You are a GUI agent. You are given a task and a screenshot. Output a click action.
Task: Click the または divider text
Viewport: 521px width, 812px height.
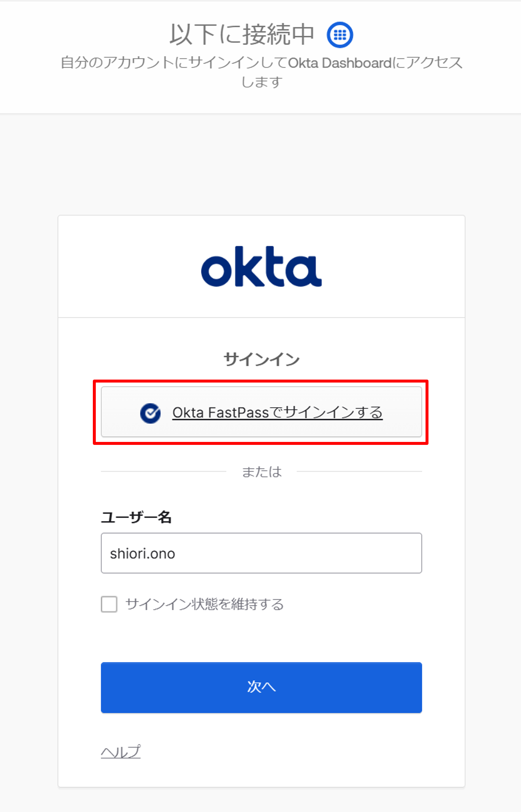pos(261,472)
